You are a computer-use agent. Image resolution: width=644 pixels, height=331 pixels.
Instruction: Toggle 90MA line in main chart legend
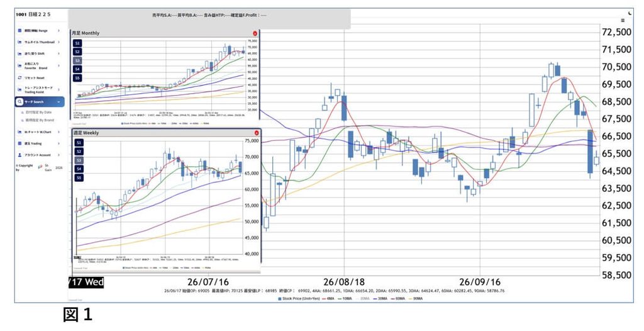click(415, 298)
